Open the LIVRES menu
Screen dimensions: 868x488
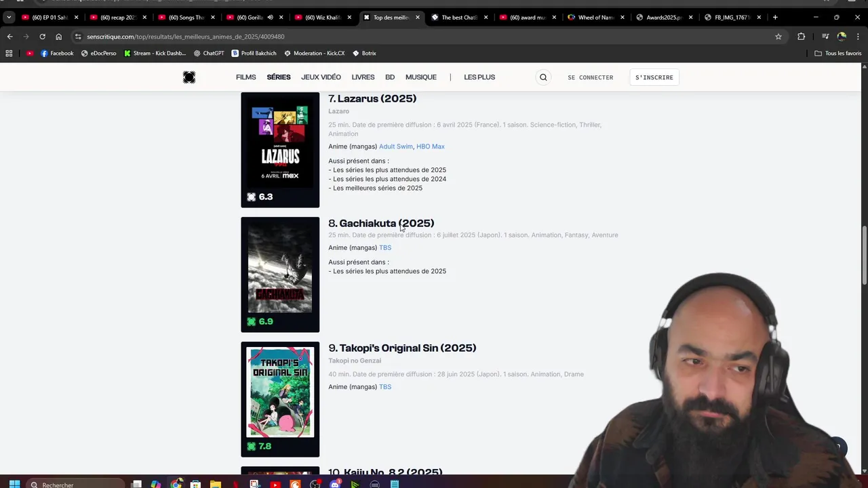click(x=363, y=77)
